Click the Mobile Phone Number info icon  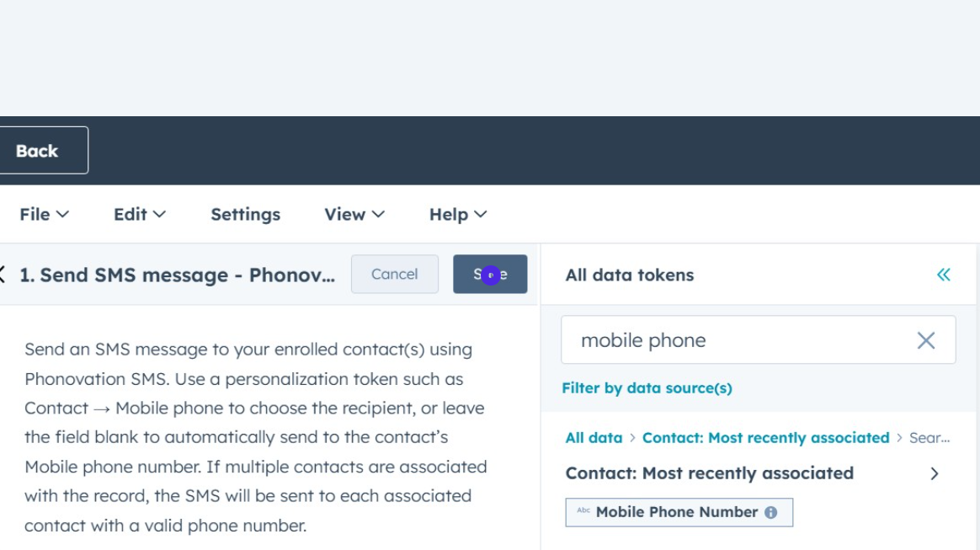click(x=770, y=512)
